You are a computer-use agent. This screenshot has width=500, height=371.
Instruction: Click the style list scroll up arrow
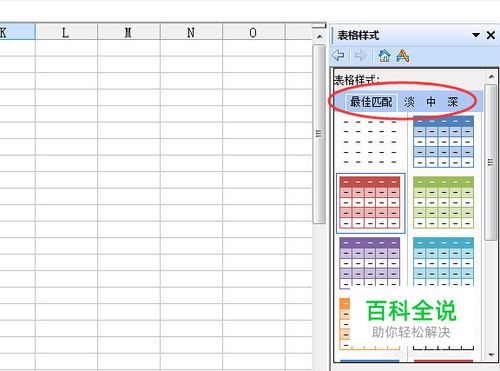pos(491,77)
